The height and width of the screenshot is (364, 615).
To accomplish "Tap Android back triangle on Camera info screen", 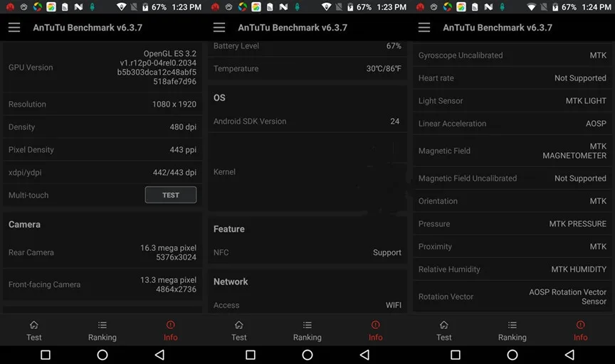I will coord(159,355).
